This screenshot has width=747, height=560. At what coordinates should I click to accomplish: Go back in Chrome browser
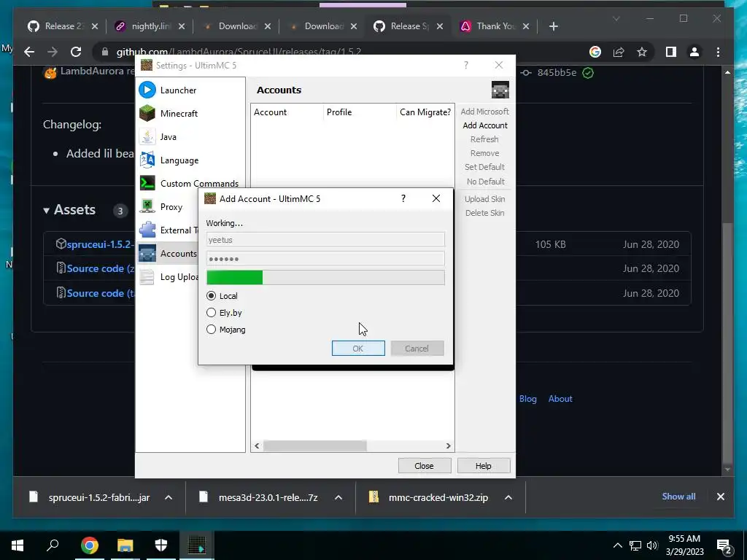[29, 52]
